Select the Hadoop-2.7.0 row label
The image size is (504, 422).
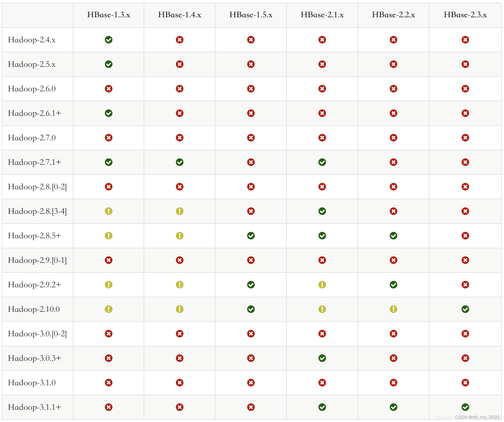click(32, 138)
